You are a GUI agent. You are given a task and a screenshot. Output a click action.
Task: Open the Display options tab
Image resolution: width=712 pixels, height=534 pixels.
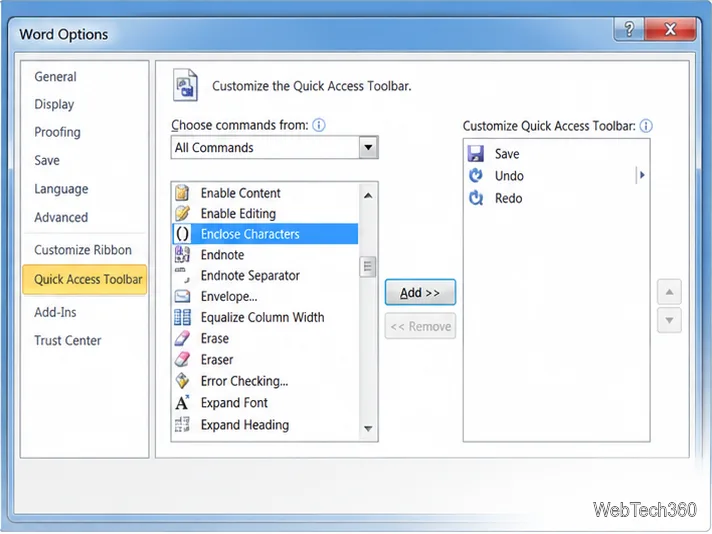tap(54, 104)
